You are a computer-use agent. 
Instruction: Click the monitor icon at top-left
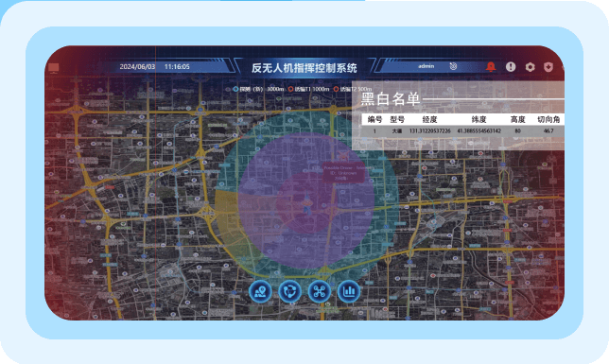click(54, 68)
